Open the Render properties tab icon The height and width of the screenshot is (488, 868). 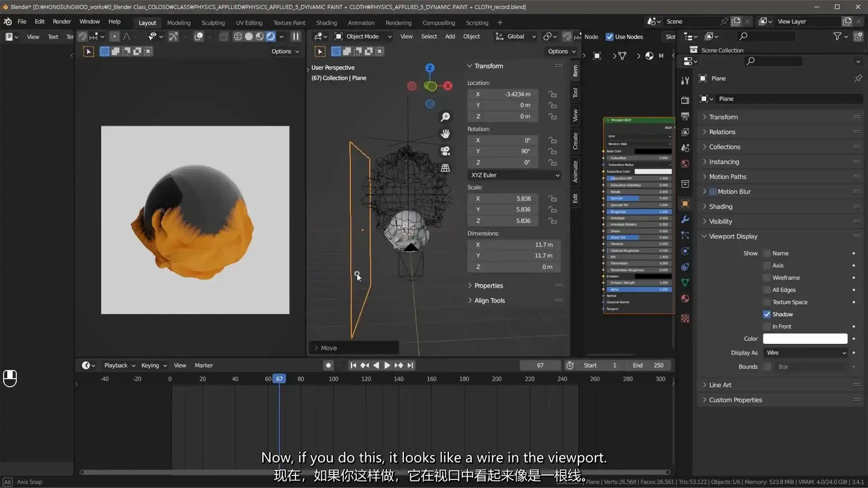(685, 100)
